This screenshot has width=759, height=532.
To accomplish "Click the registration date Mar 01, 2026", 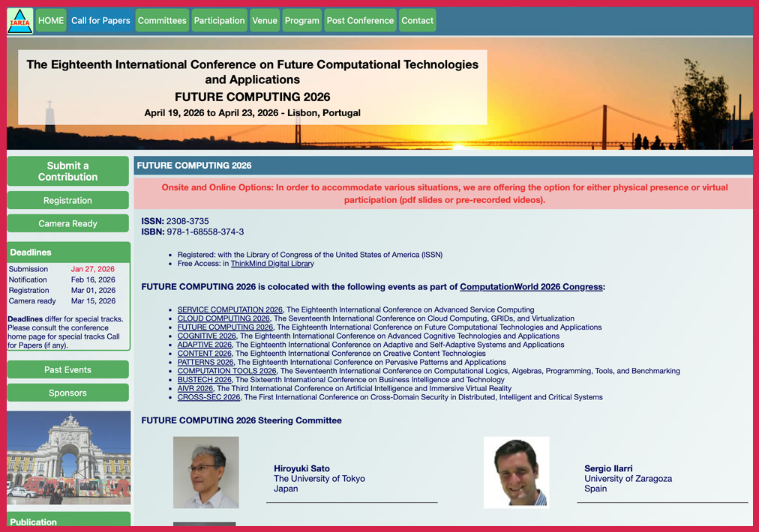I will tap(93, 290).
